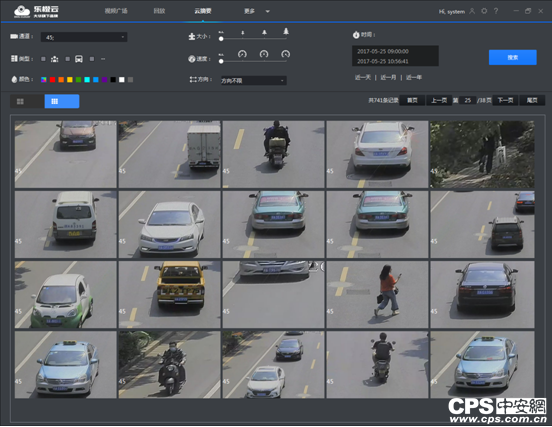Pick the multicolor rainbow swatch
This screenshot has width=552, height=427.
pyautogui.click(x=44, y=80)
